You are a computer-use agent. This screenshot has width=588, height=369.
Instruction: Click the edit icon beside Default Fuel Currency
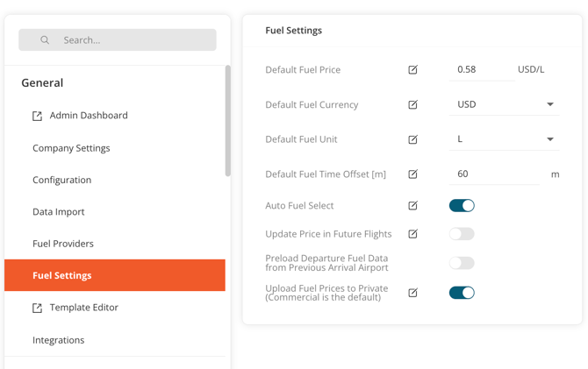click(412, 105)
